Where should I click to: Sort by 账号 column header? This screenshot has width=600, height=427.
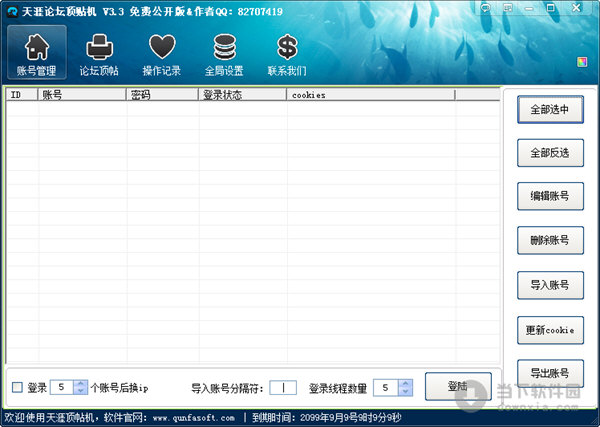click(82, 95)
